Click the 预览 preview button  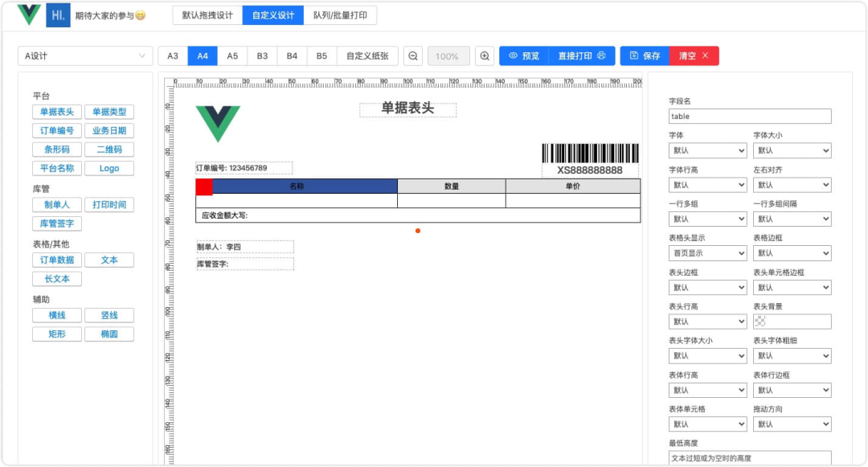(x=524, y=56)
